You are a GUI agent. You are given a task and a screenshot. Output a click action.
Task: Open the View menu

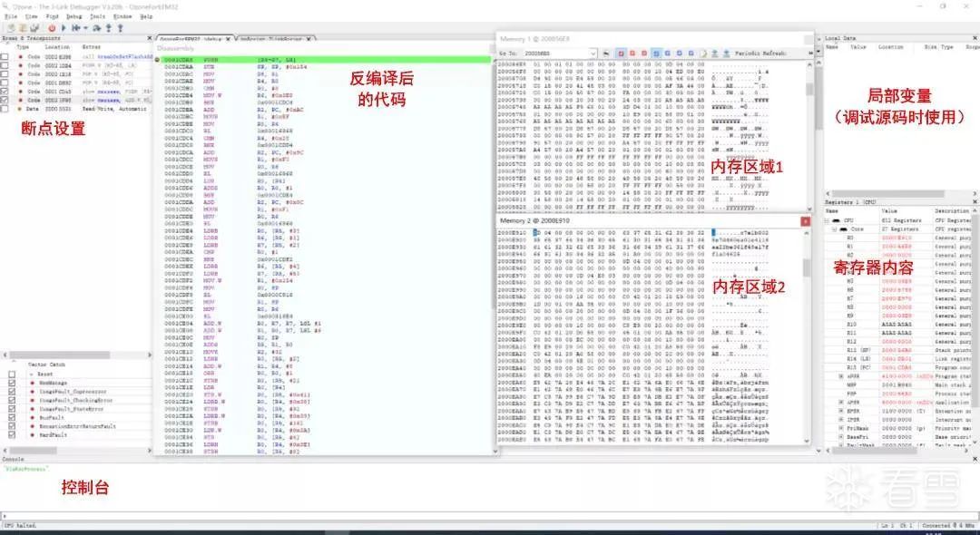(x=31, y=16)
